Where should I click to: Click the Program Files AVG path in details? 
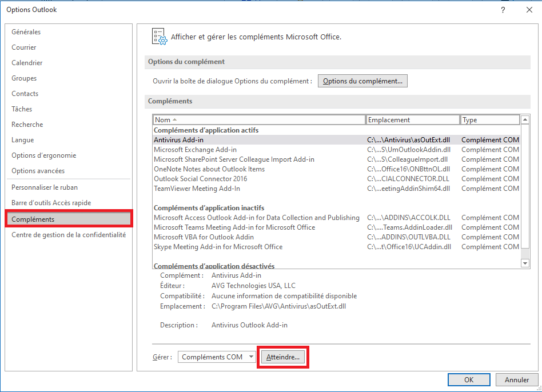pyautogui.click(x=278, y=306)
